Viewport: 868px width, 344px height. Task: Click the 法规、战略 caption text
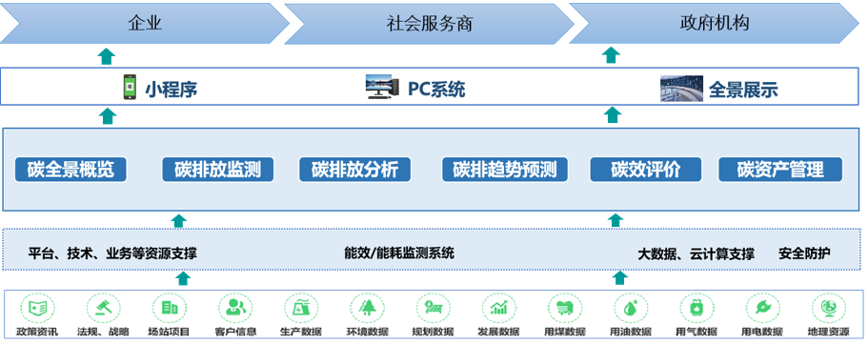click(103, 332)
